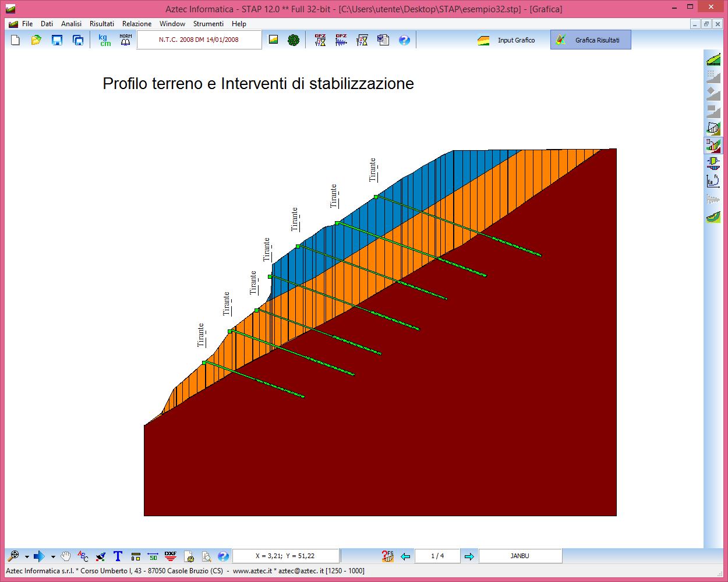Click the blue T text tool

coord(118,556)
